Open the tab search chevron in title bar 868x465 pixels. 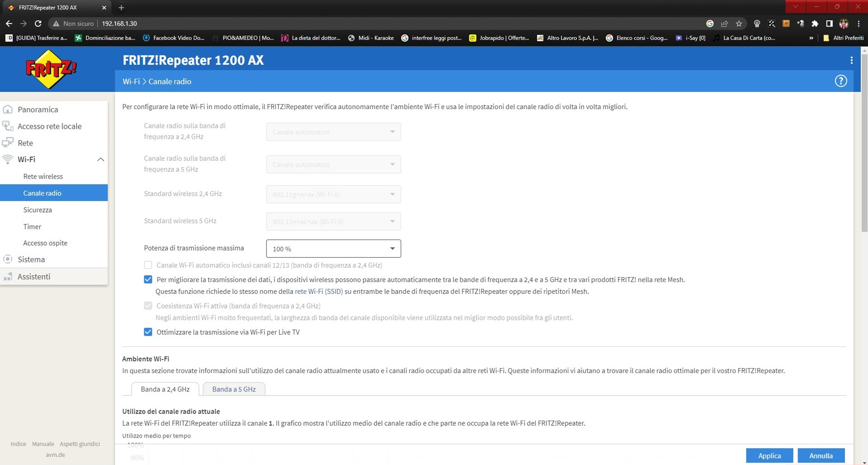795,6
